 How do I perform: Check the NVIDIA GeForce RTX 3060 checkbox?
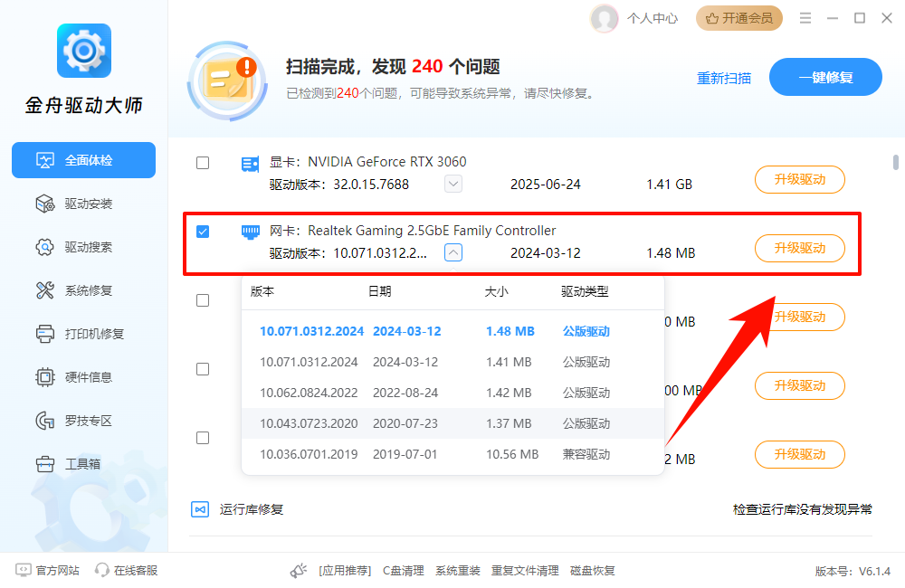[x=203, y=163]
